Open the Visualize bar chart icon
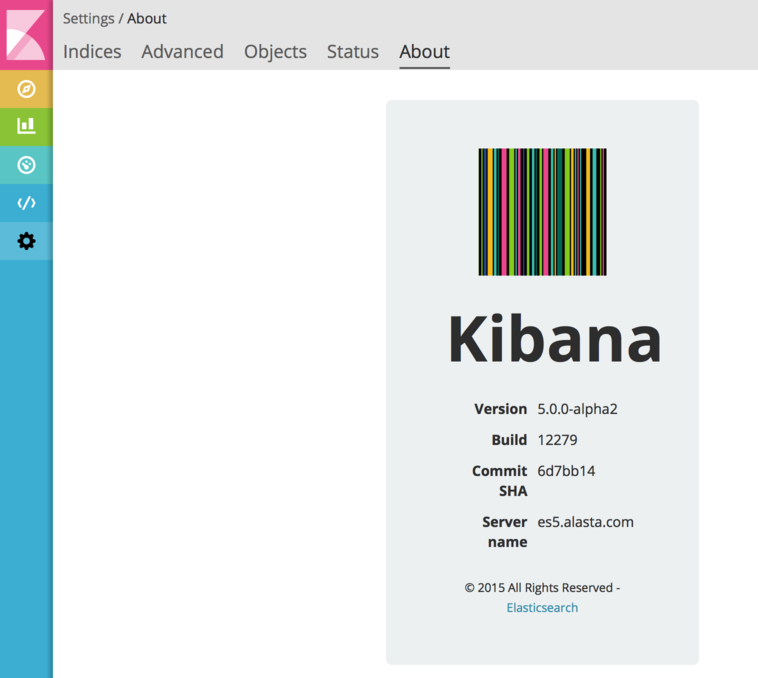Image resolution: width=758 pixels, height=678 pixels. click(26, 127)
